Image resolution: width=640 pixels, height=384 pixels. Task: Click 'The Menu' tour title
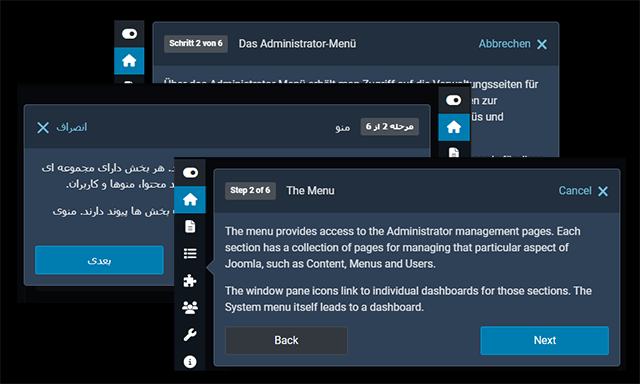tap(310, 191)
